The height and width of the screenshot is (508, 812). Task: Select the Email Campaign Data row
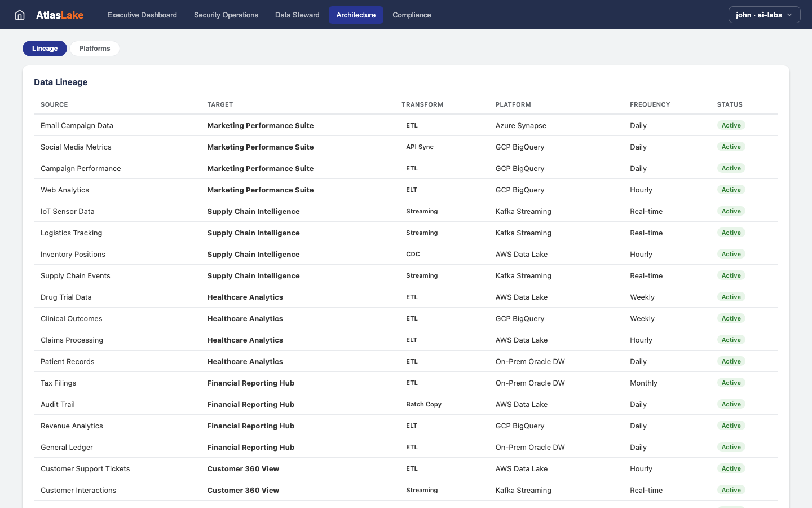(77, 125)
